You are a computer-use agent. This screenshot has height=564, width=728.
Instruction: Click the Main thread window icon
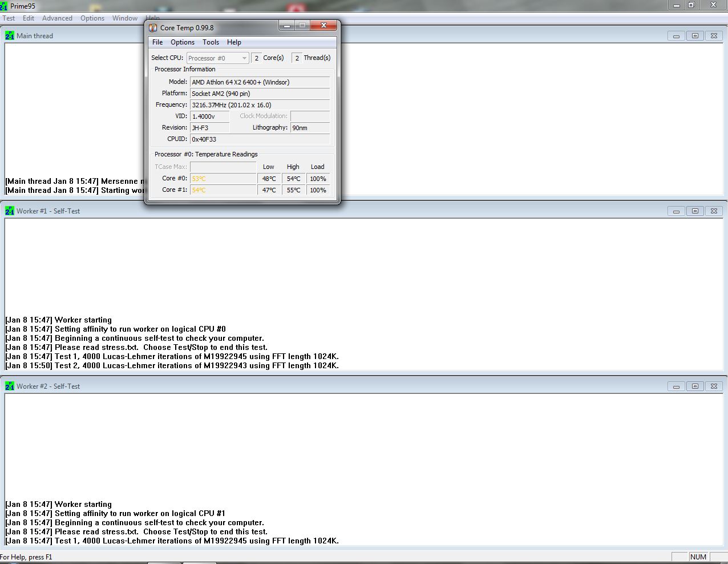10,35
